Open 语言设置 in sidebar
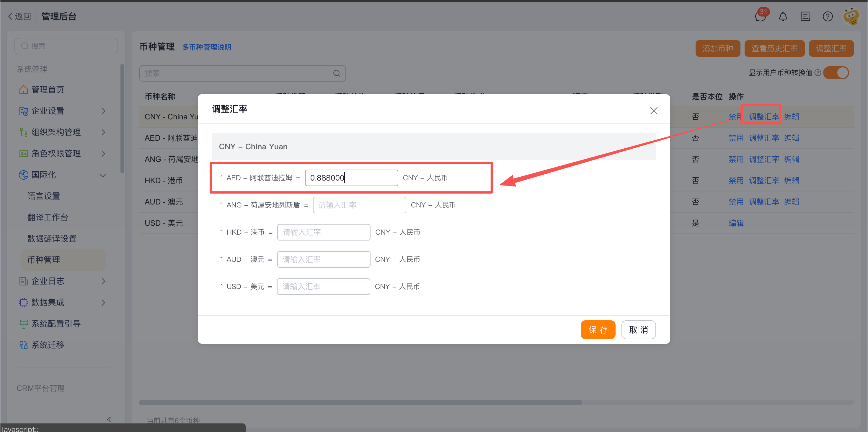The width and height of the screenshot is (868, 432). (43, 196)
